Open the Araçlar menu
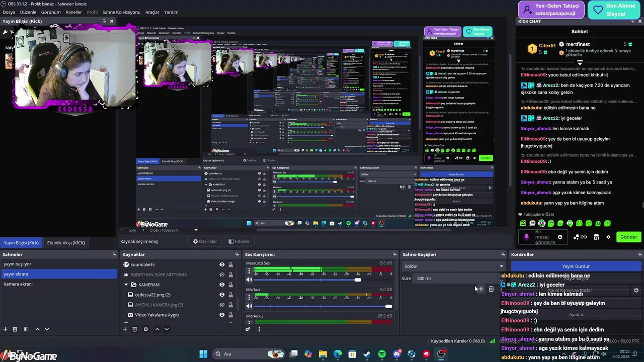The width and height of the screenshot is (644, 362). click(x=152, y=12)
